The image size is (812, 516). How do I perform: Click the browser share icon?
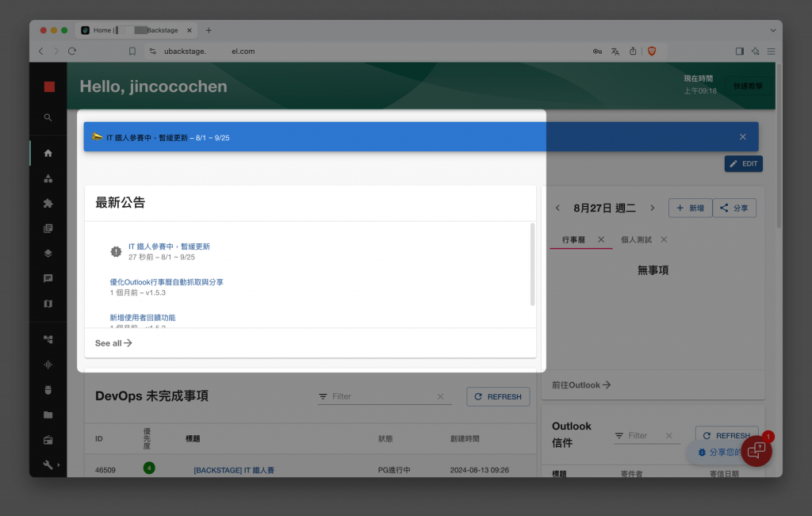point(632,52)
